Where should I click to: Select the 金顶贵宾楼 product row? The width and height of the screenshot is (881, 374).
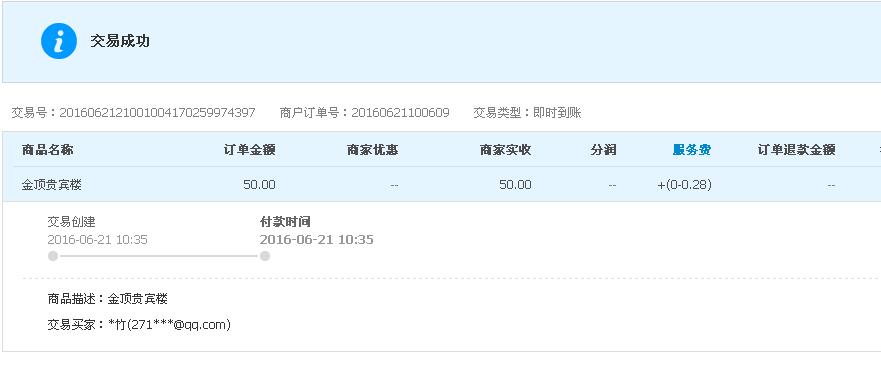(442, 184)
